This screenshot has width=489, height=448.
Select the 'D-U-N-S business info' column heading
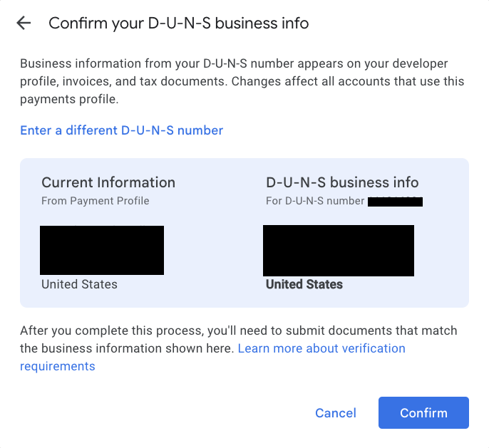(342, 182)
